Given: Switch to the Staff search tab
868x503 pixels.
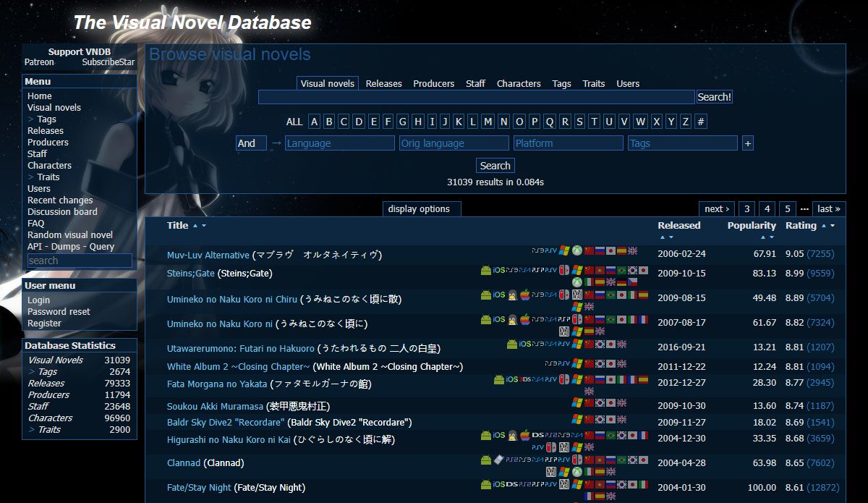Looking at the screenshot, I should click(x=475, y=84).
